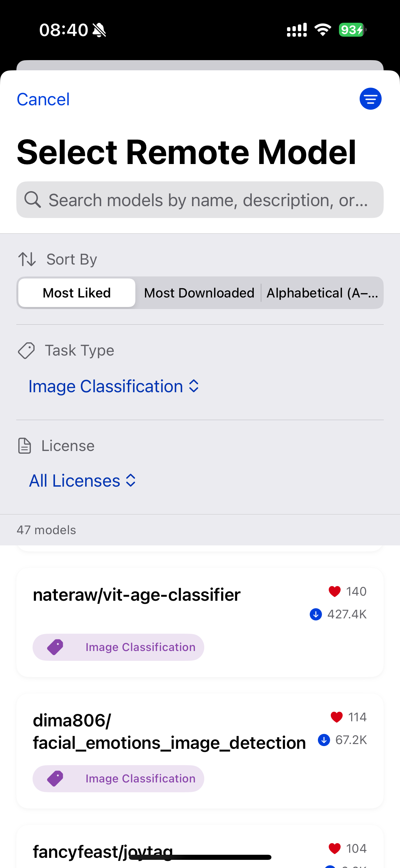Image resolution: width=400 pixels, height=868 pixels.
Task: Click the download icon showing 427.4K
Action: pos(316,614)
